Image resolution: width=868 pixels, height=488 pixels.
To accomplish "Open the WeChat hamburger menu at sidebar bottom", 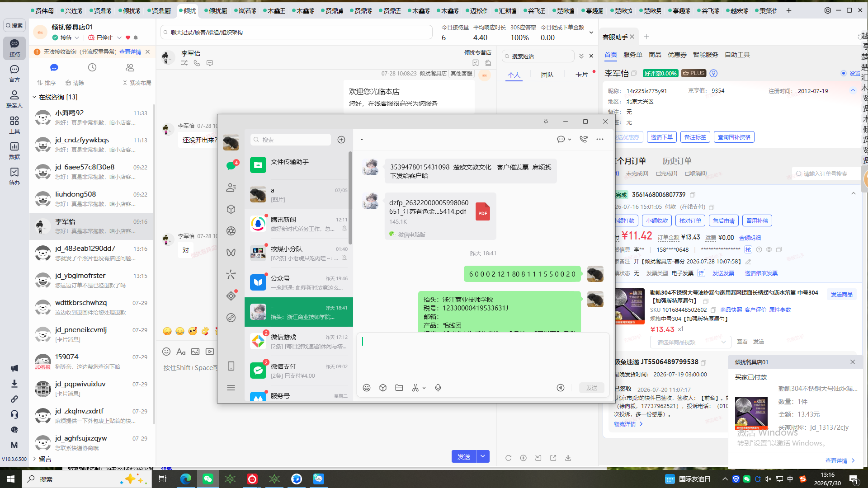I will click(x=231, y=388).
